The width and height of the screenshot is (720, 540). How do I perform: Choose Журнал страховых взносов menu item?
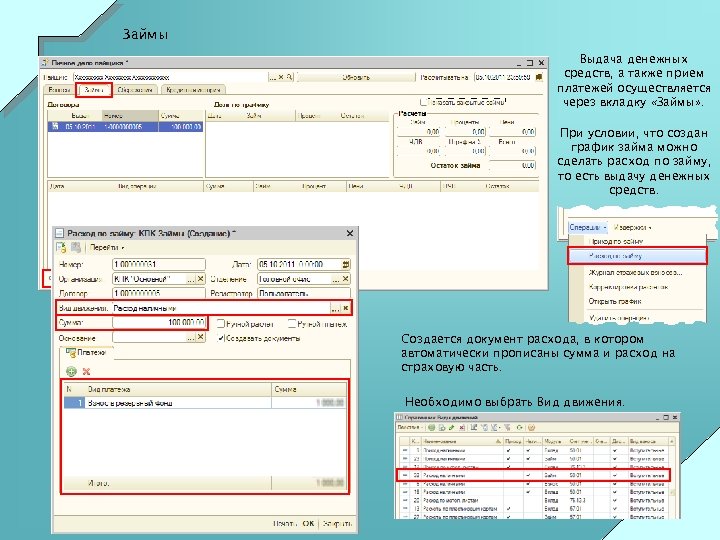(x=635, y=273)
